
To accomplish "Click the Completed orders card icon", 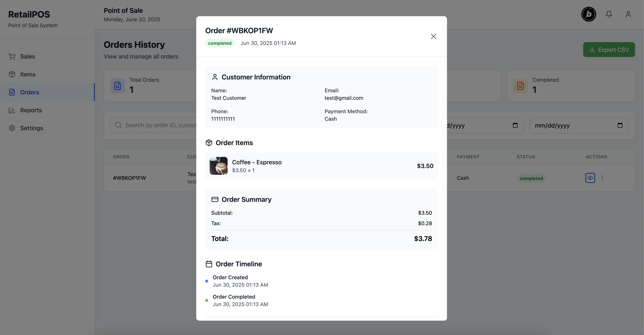I will pos(520,86).
